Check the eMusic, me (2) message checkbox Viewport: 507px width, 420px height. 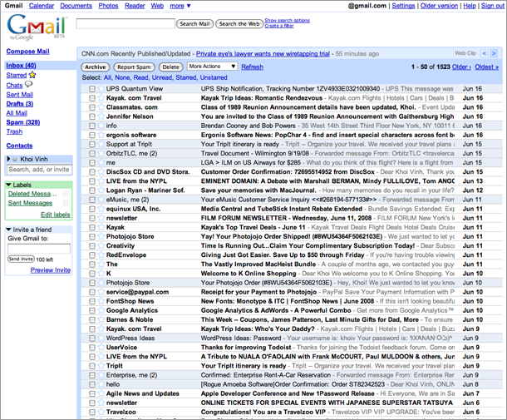tap(92, 200)
